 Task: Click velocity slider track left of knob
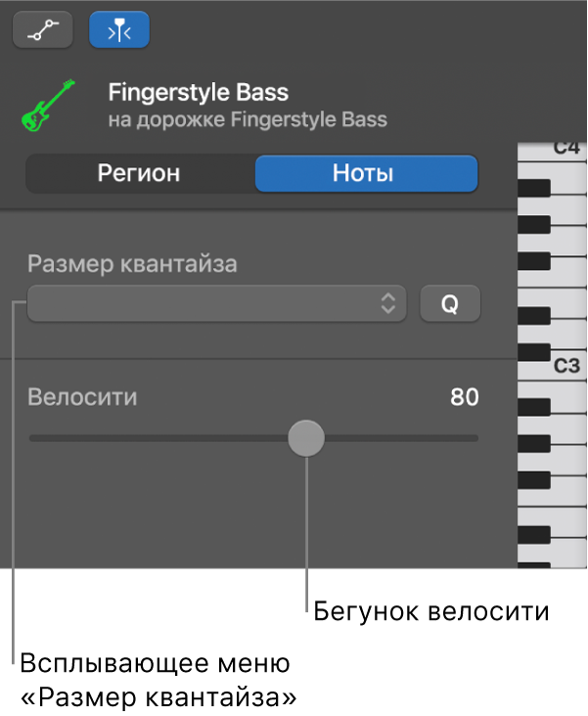(x=157, y=438)
